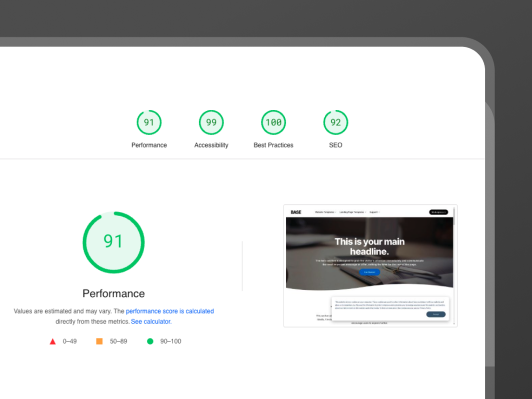Click the Performance score gauge showing 91
This screenshot has width=532, height=399.
[x=149, y=122]
